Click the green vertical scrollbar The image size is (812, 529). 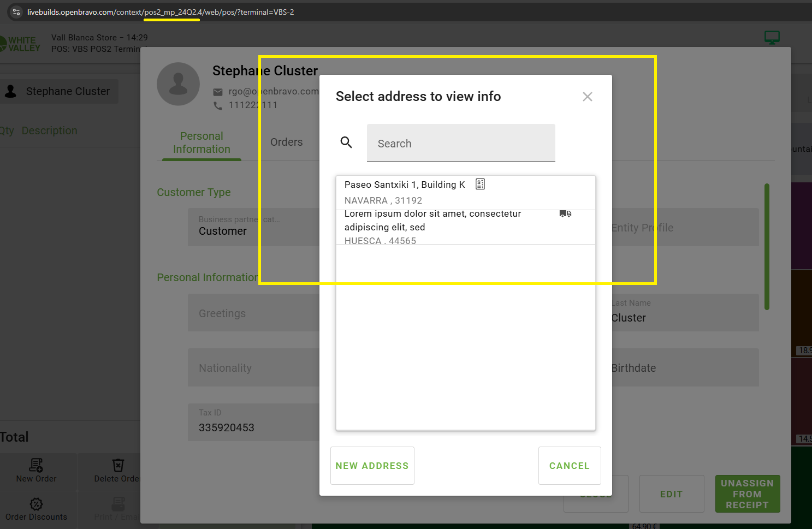pos(767,247)
